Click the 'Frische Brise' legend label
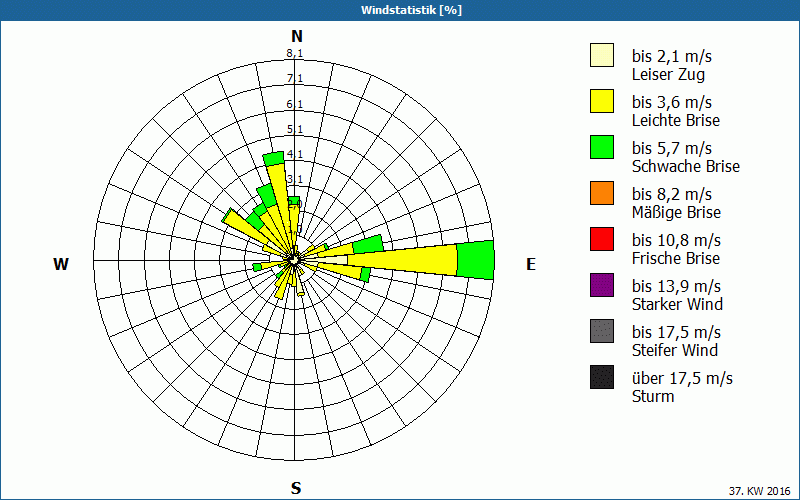Image resolution: width=800 pixels, height=500 pixels. coord(676,258)
